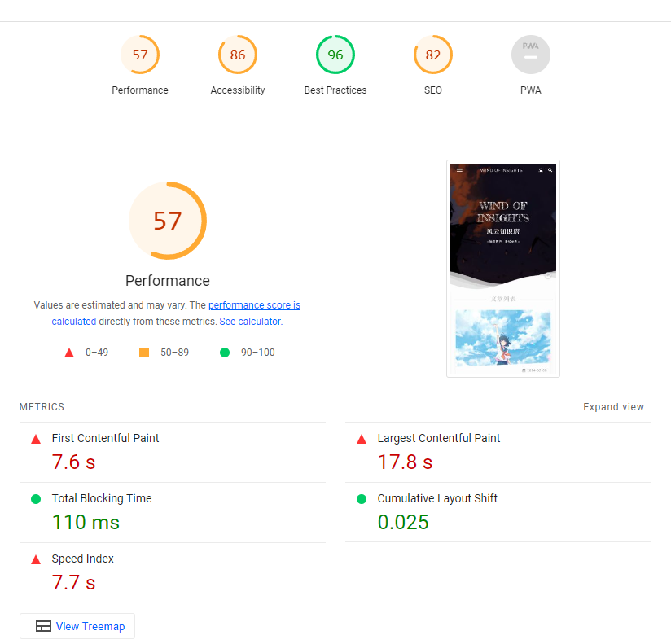Click the large Performance 57 gauge
This screenshot has width=671, height=644.
tap(168, 221)
